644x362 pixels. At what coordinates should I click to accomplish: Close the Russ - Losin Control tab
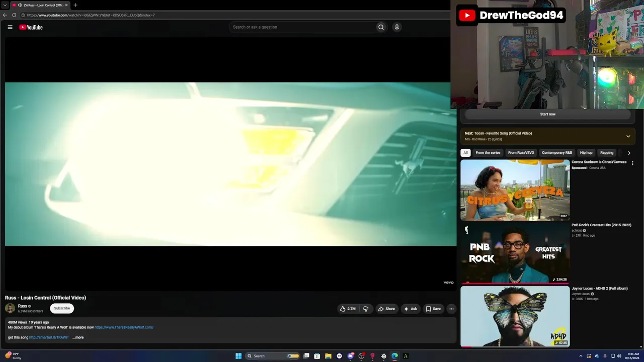[x=66, y=5]
